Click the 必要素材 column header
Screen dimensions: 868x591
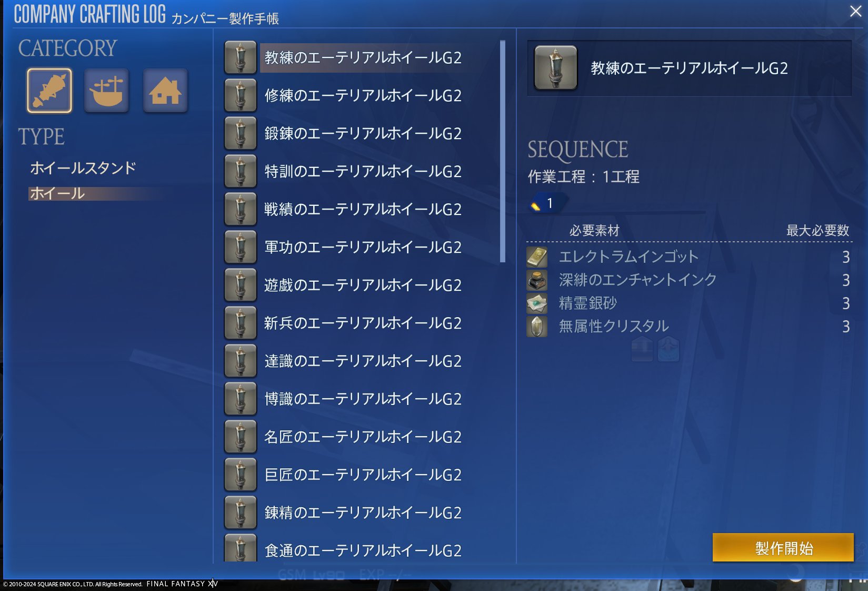(594, 230)
